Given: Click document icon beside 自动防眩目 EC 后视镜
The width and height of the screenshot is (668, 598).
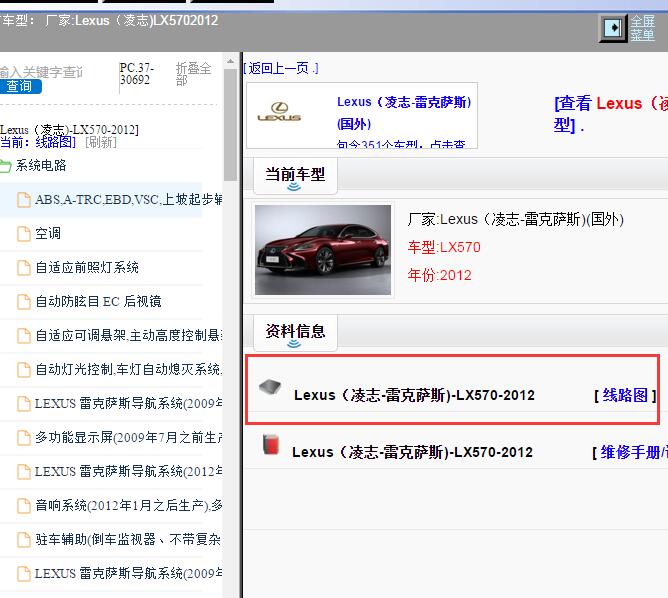Looking at the screenshot, I should [24, 302].
